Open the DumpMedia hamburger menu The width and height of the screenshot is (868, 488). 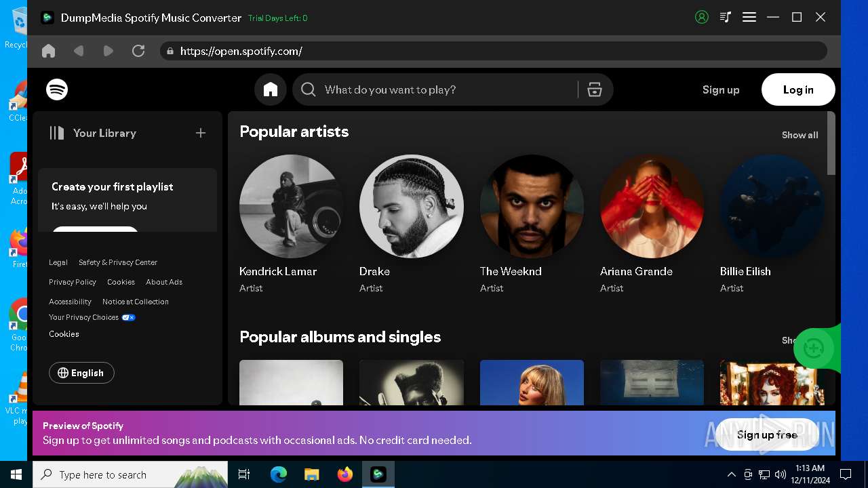pos(749,17)
